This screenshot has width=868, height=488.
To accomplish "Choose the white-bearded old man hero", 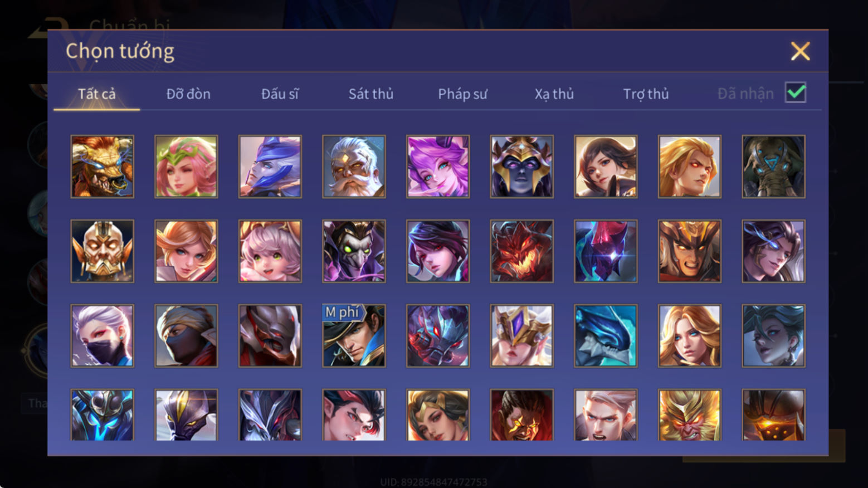I will [x=354, y=167].
